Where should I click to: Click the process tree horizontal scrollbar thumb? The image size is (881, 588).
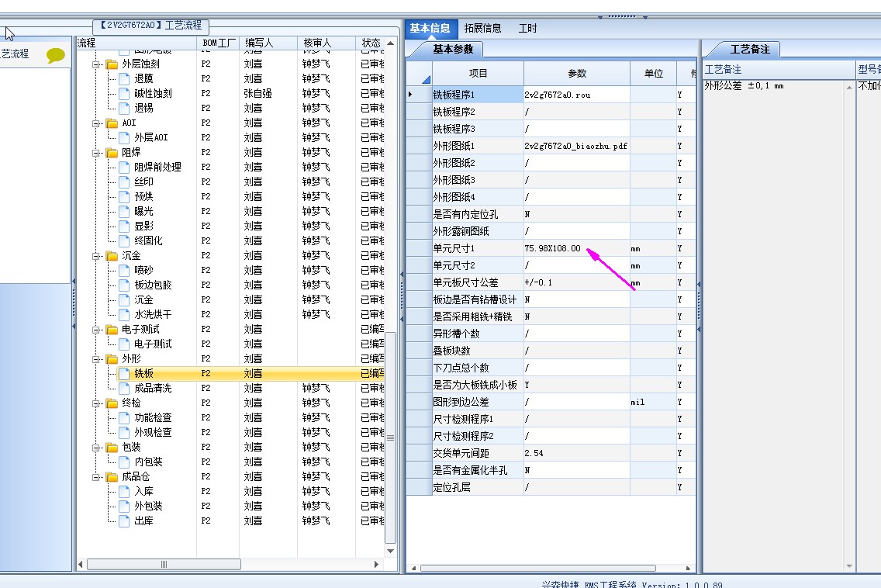pyautogui.click(x=164, y=564)
